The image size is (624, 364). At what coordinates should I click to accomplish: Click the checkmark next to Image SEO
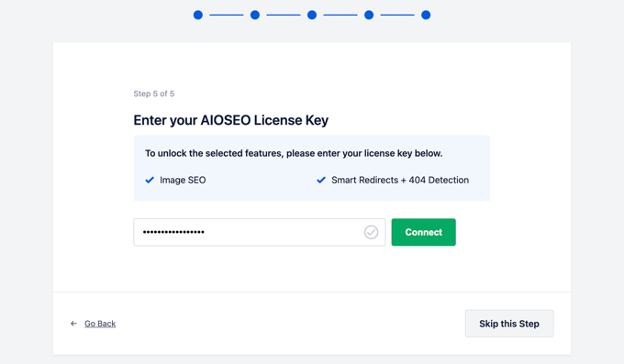[150, 180]
